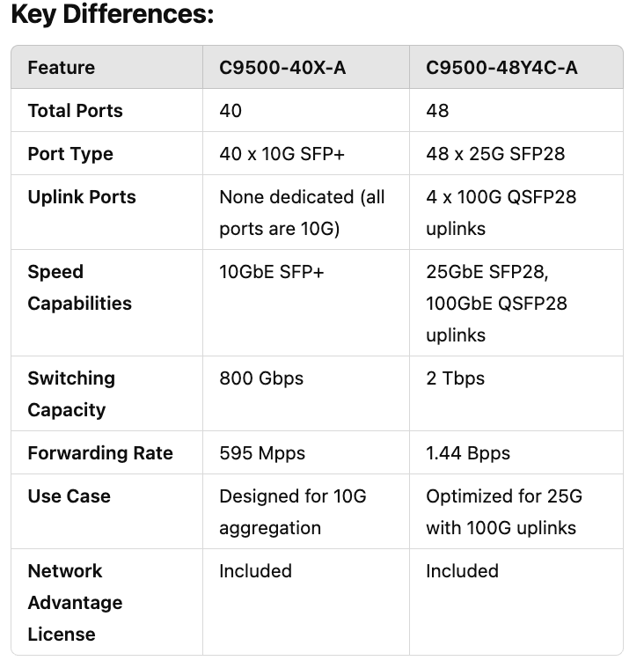Viewport: 644px width, 668px height.
Task: Click the 2 Tbps value
Action: (x=455, y=378)
